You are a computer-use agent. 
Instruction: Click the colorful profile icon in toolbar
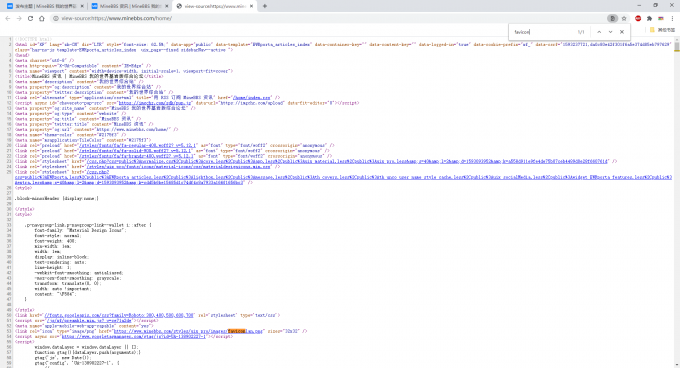(660, 18)
